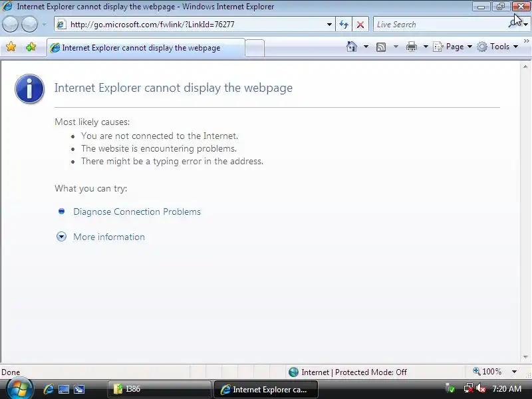This screenshot has height=399, width=532.
Task: Click the scrollbar up arrow
Action: [525, 67]
